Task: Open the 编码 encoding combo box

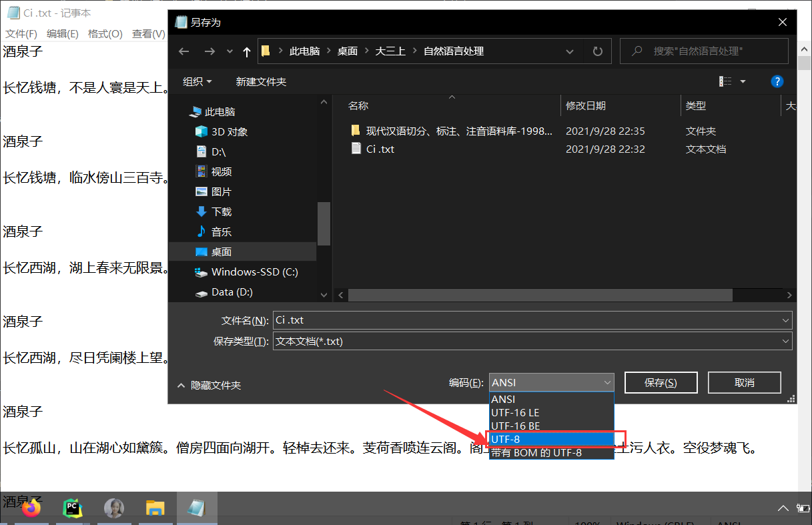Action: 551,382
